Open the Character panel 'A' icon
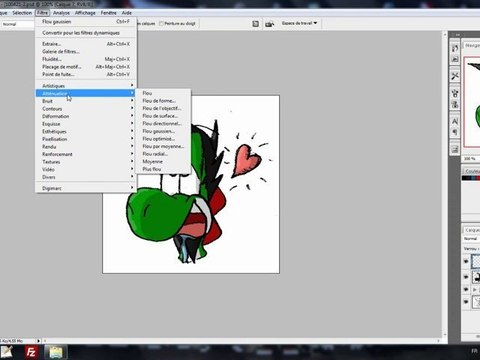 (455, 121)
